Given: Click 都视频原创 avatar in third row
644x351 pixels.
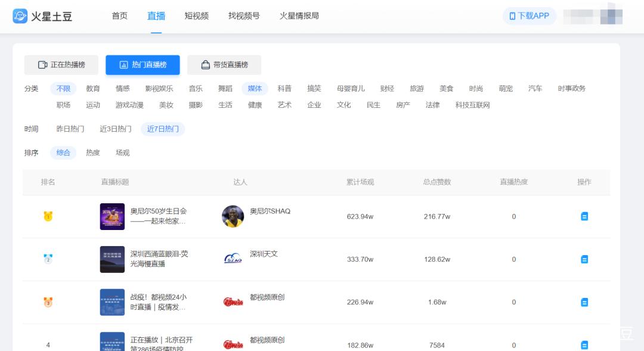Looking at the screenshot, I should [x=233, y=302].
